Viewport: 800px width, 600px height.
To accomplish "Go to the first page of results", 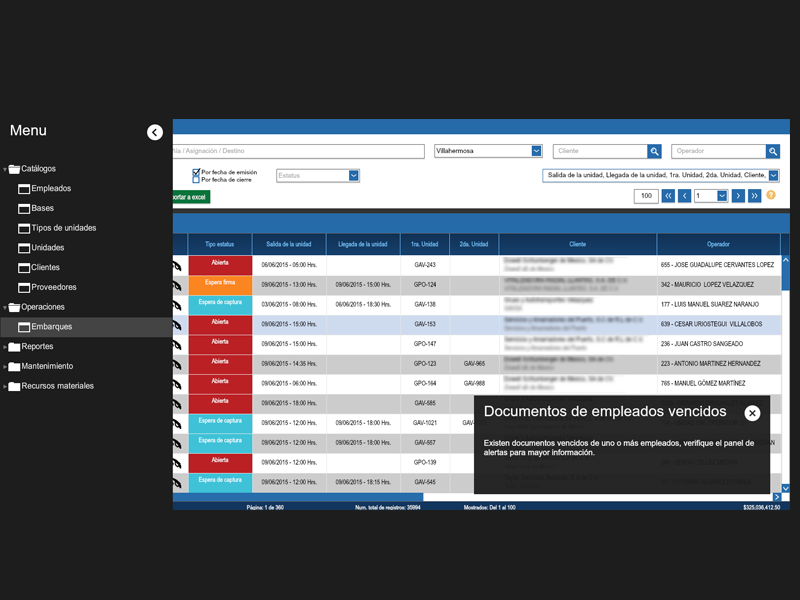I will pyautogui.click(x=668, y=196).
